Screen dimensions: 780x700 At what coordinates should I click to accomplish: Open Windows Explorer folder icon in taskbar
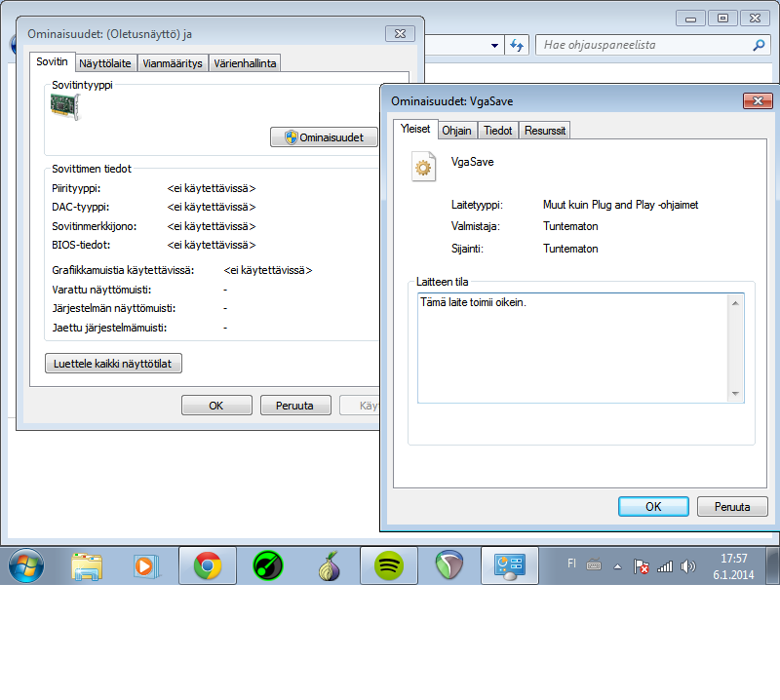pos(87,565)
